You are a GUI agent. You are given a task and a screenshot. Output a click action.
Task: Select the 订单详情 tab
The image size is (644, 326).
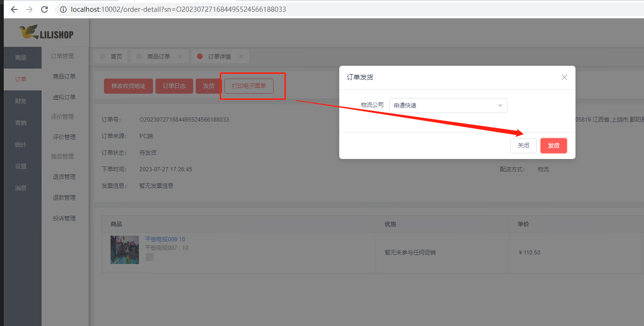click(x=220, y=56)
